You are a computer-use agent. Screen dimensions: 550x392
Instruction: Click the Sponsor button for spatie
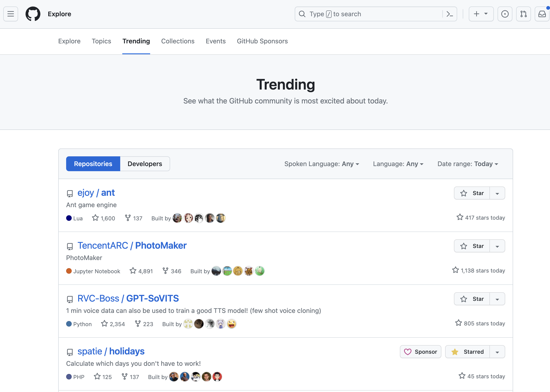(x=420, y=352)
